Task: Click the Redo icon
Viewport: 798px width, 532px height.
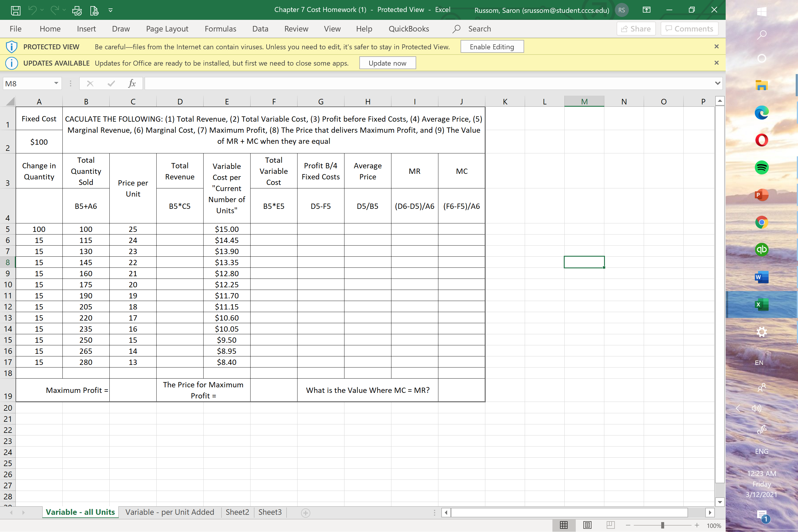Action: 54,10
